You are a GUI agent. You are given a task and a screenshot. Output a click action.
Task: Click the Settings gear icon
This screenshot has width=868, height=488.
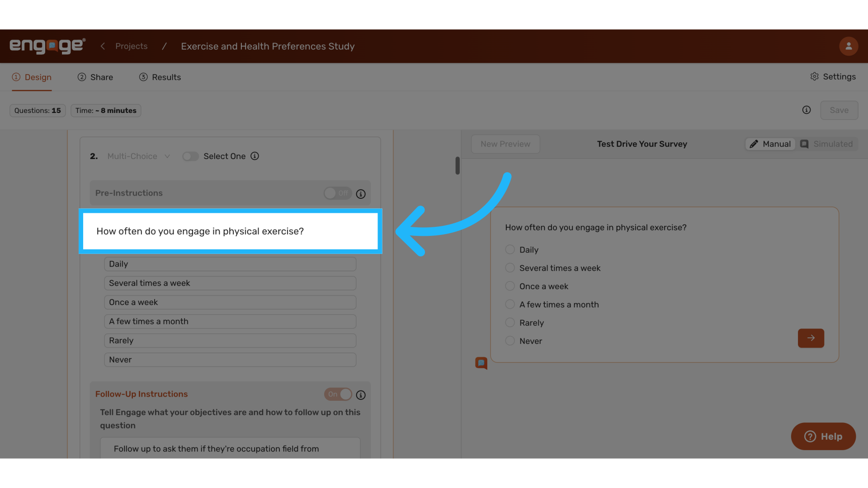(814, 77)
